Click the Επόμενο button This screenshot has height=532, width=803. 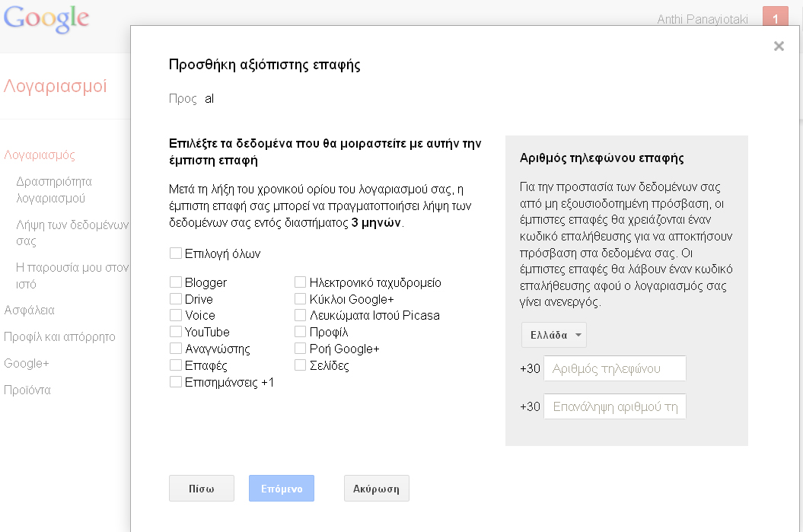(282, 489)
